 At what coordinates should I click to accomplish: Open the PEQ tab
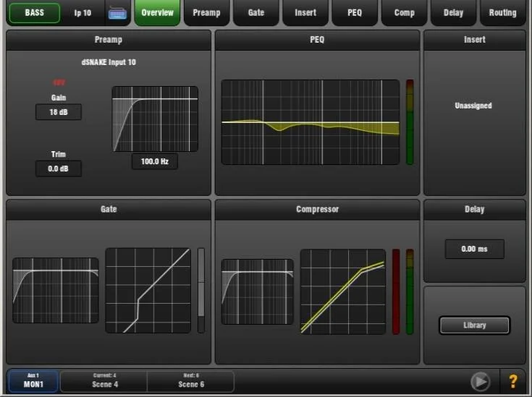355,12
